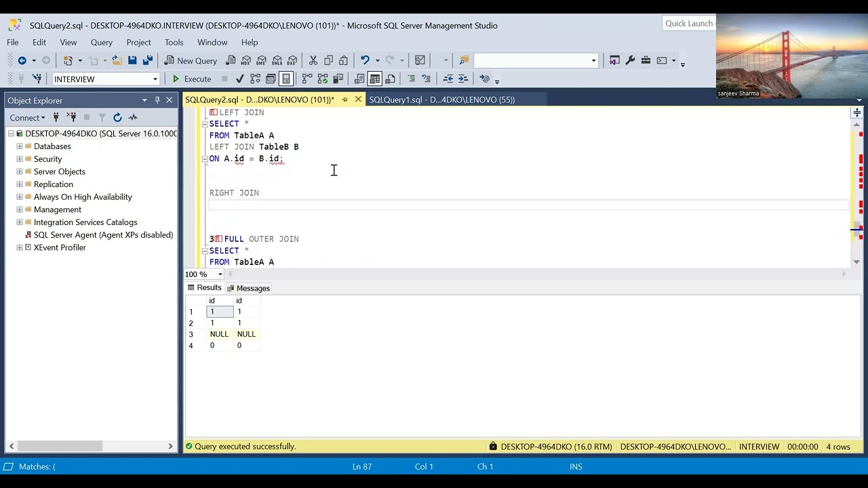The image size is (868, 488).
Task: Parse the query with the checkmark icon
Action: [240, 79]
